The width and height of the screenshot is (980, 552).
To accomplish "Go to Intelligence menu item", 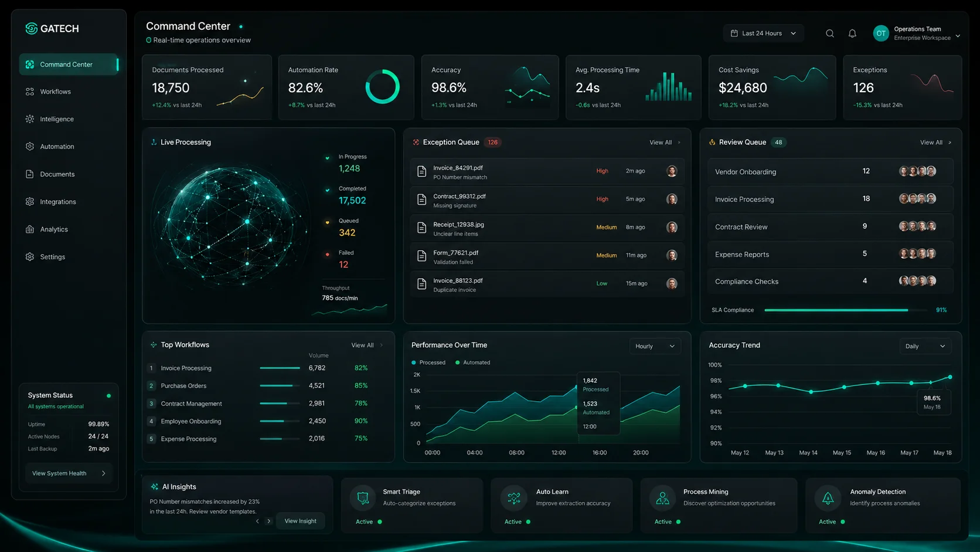I will (56, 119).
